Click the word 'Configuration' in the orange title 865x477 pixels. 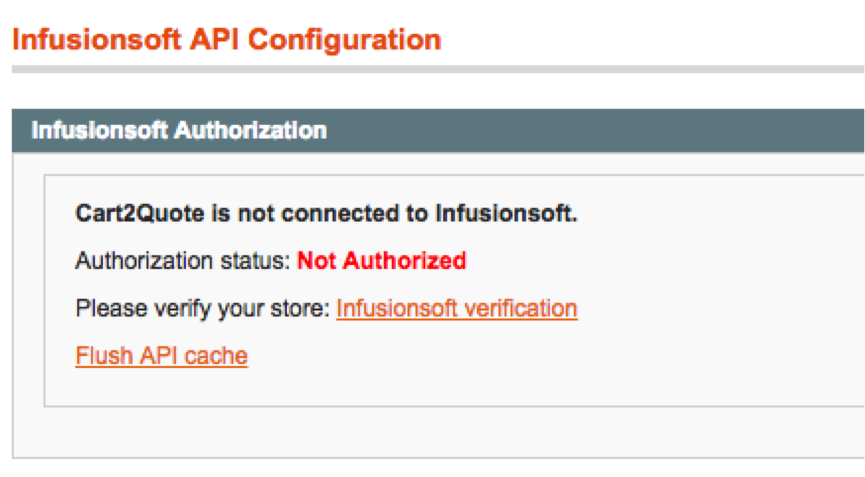[345, 41]
